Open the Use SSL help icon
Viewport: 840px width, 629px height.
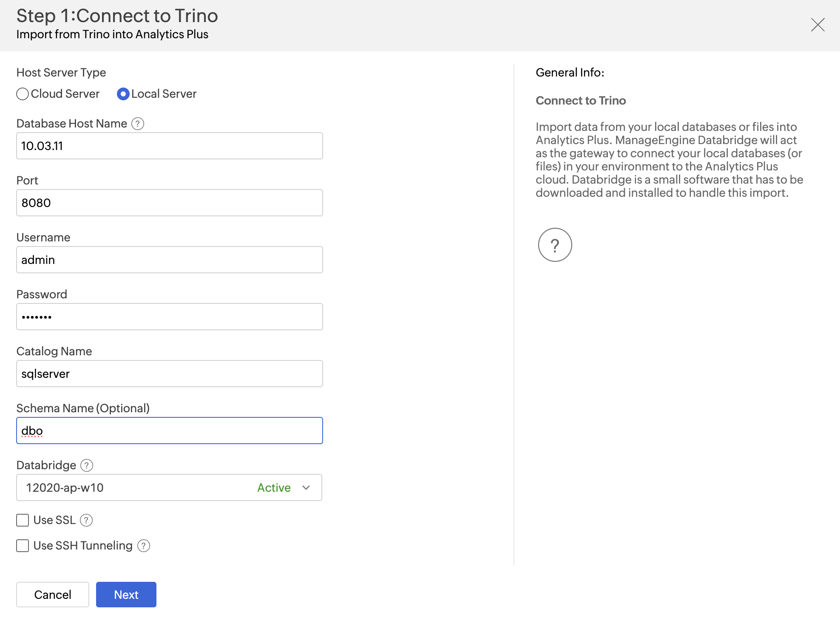pos(86,520)
